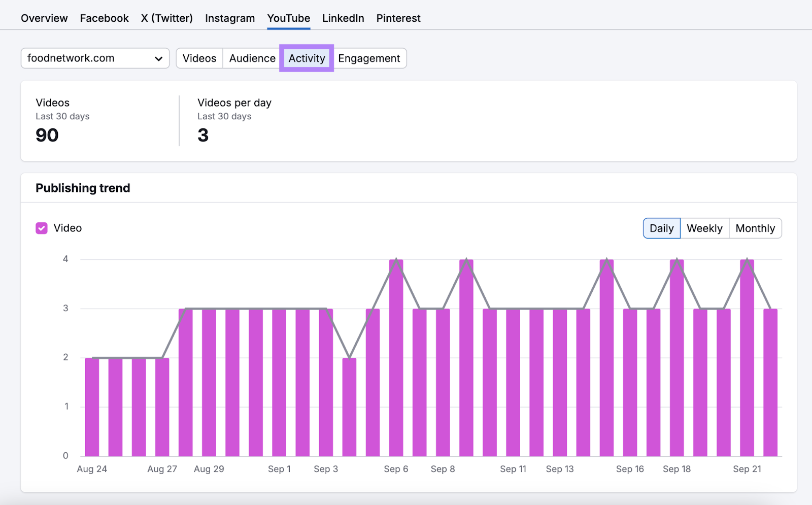
Task: Select the Videos sub-tab
Action: point(199,58)
